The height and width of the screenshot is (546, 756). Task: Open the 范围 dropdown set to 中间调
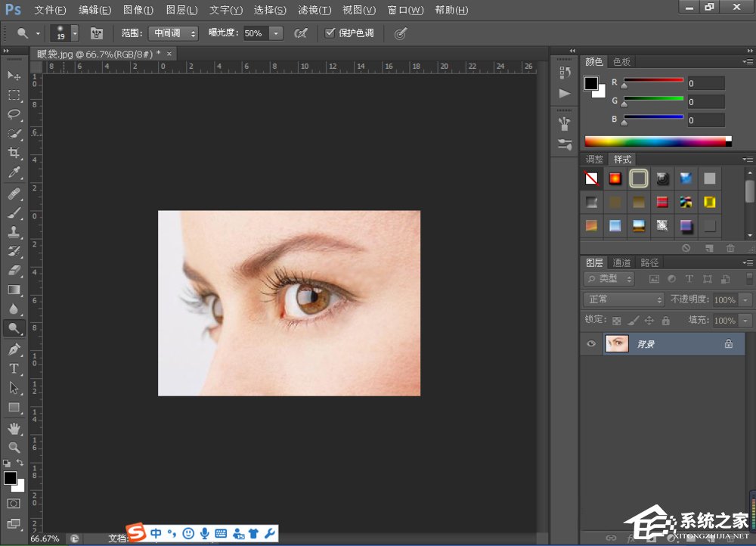click(172, 33)
